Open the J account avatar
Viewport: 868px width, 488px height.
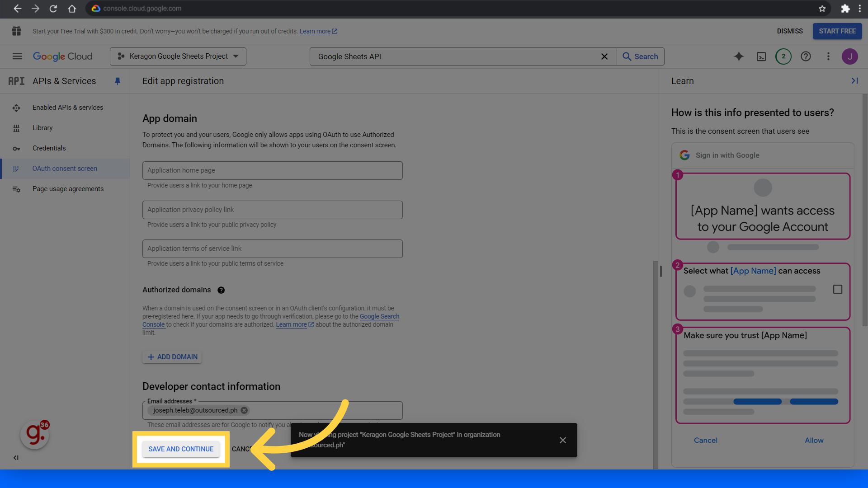[x=850, y=56]
